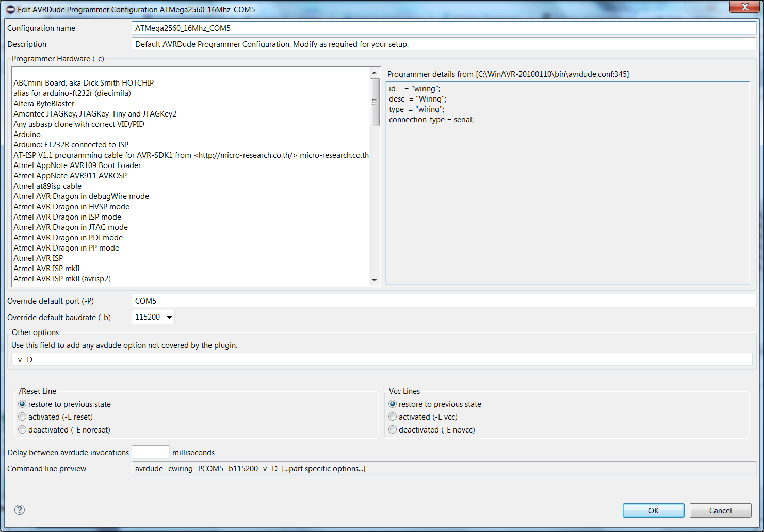
Task: Select Vcc Lines restore to previous state
Action: [x=435, y=404]
